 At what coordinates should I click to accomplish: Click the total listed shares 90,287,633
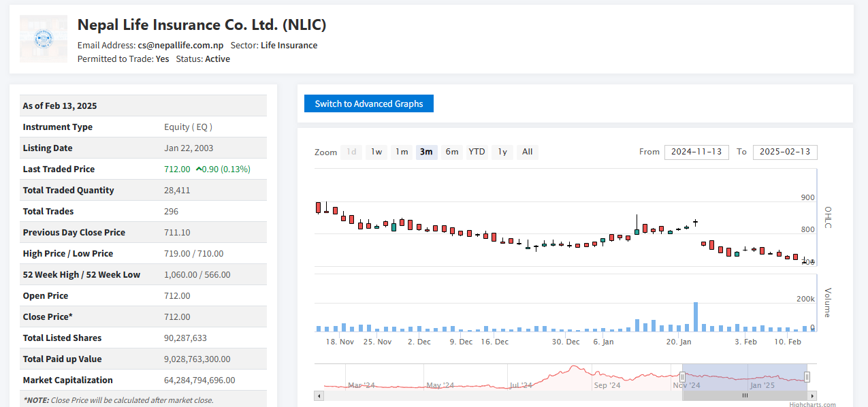(185, 338)
